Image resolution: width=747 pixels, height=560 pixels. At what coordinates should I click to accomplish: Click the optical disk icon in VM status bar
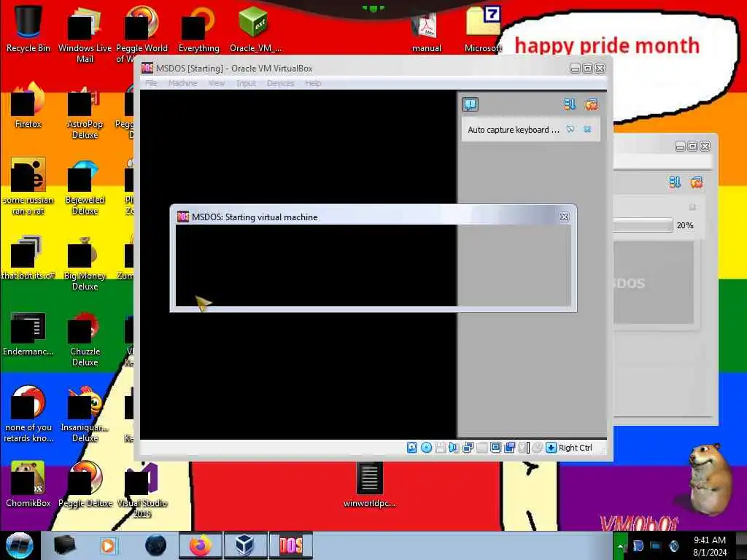426,448
